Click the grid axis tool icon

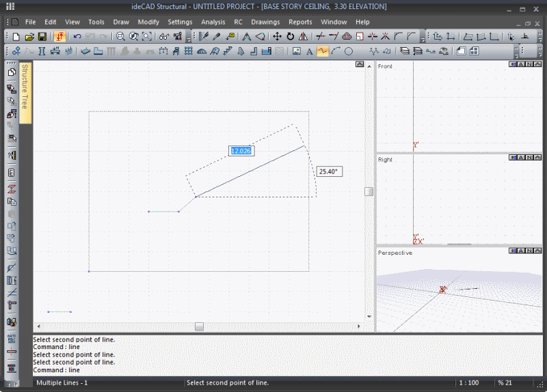click(189, 52)
